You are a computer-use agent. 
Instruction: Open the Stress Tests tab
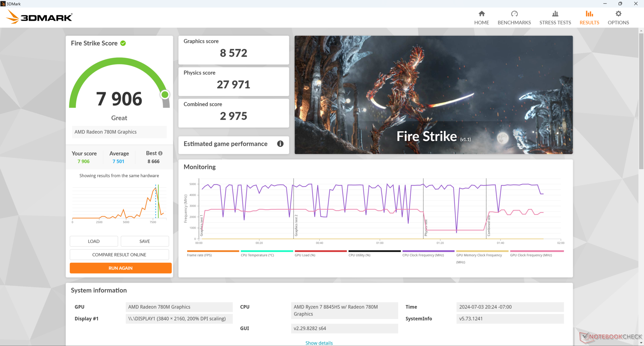click(x=555, y=18)
